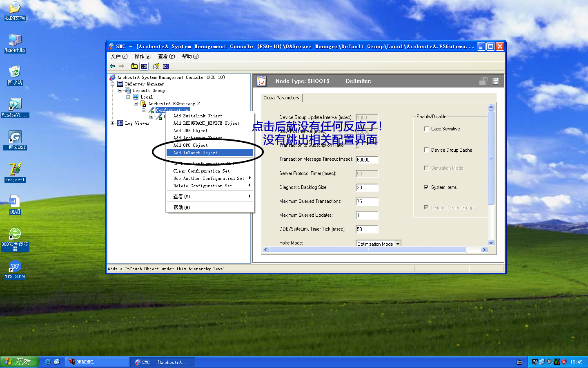The height and width of the screenshot is (368, 588).
Task: Open the 操作(A) menu
Action: pos(143,56)
